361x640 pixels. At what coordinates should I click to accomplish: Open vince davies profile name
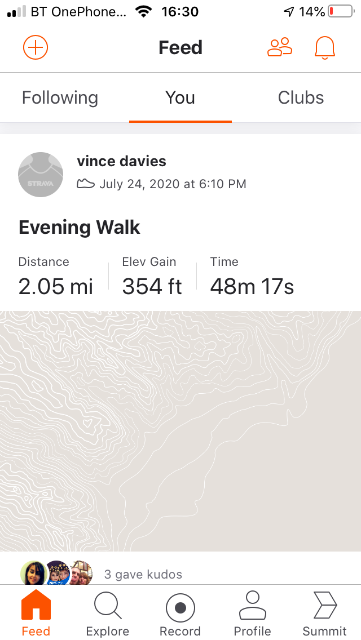point(121,161)
